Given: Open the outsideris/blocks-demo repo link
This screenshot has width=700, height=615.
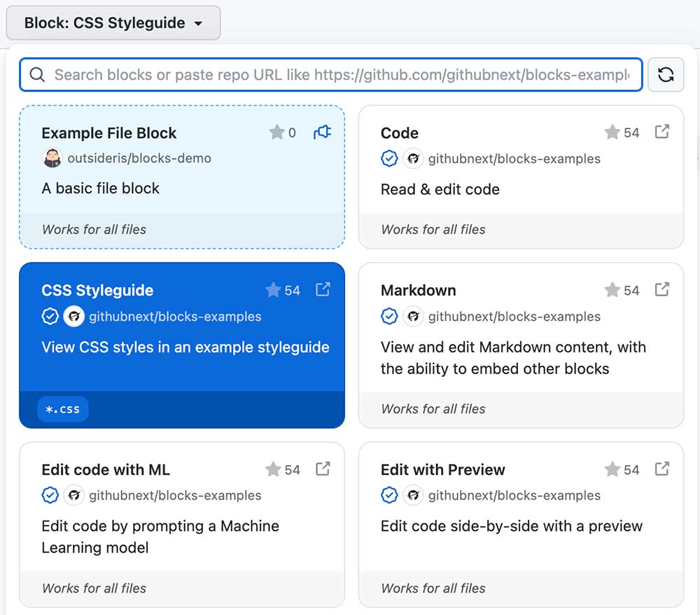Looking at the screenshot, I should tap(139, 158).
